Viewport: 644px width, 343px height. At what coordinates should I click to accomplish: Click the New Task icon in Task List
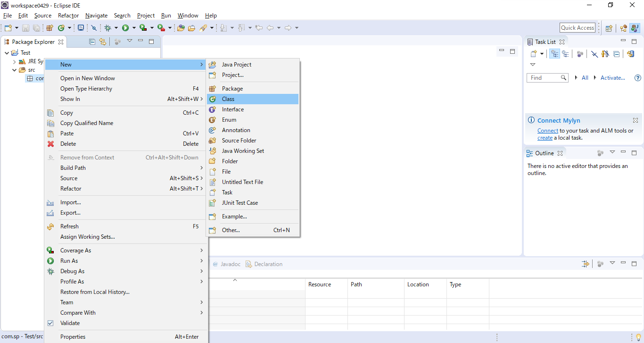coord(533,54)
